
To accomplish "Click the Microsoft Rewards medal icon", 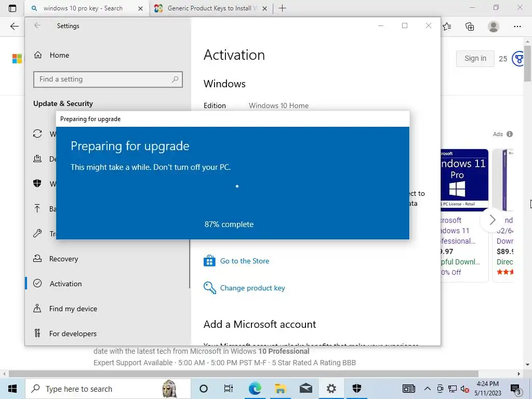I will 518,59.
